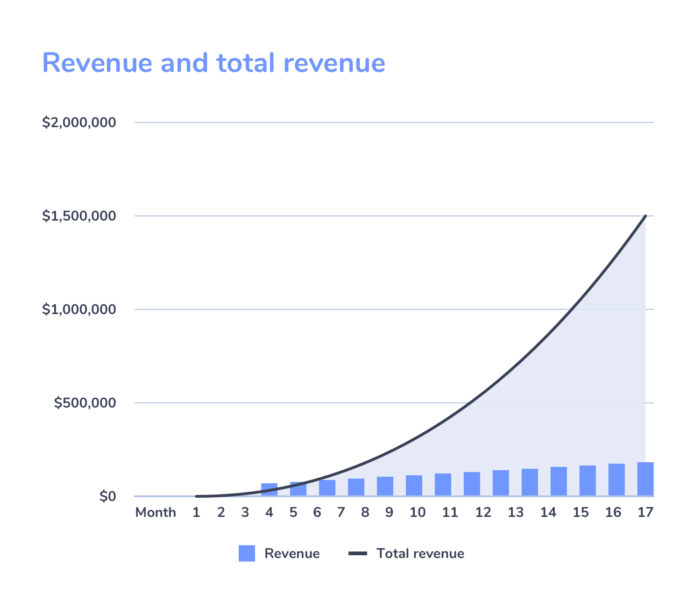This screenshot has width=696, height=616.
Task: Click the Revenue legend text label
Action: 292,553
